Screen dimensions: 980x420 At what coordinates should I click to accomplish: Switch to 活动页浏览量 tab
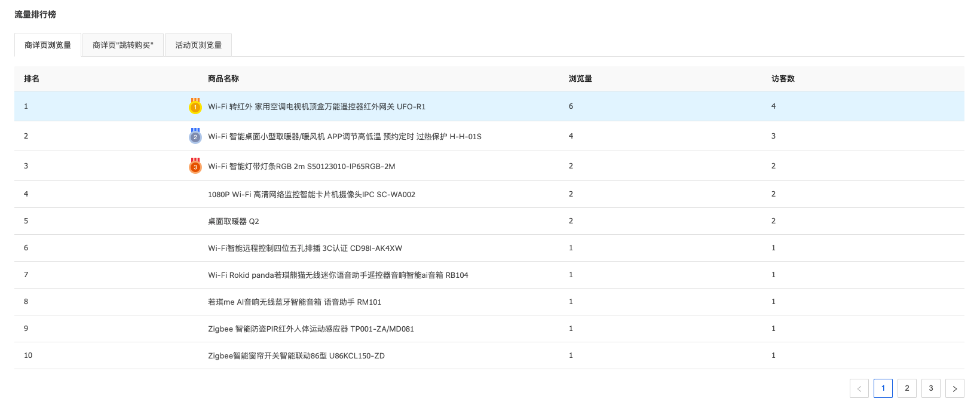click(x=198, y=45)
